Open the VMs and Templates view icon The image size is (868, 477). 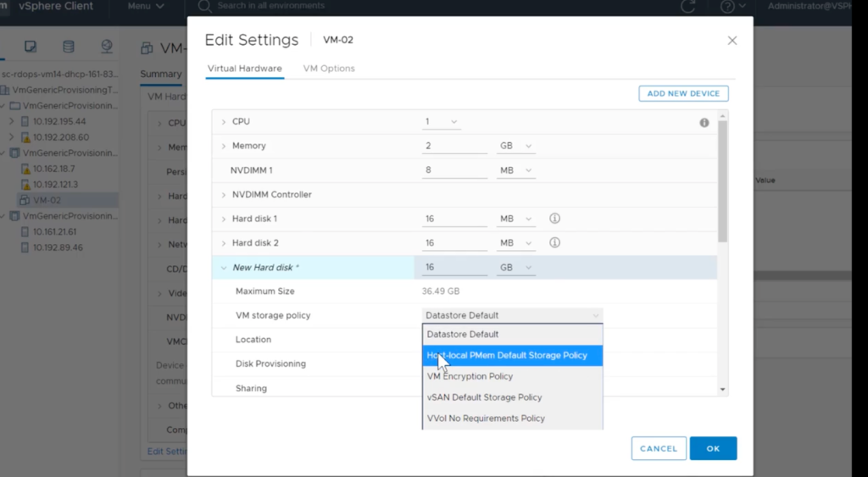tap(31, 47)
